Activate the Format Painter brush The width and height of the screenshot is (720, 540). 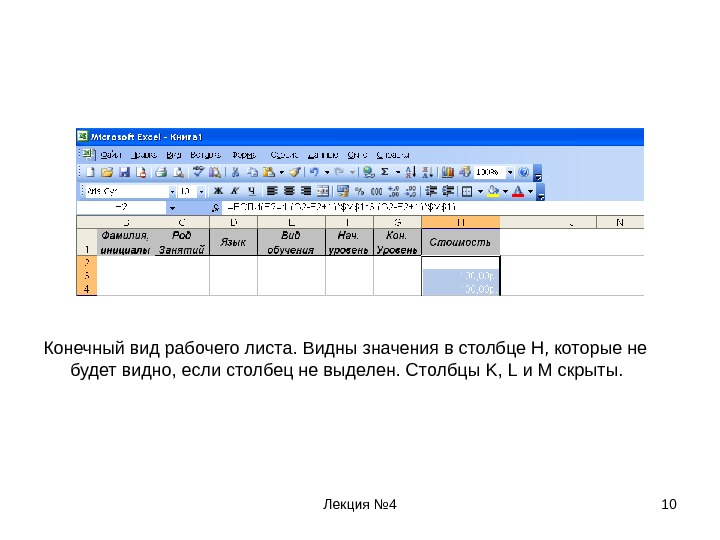click(295, 173)
